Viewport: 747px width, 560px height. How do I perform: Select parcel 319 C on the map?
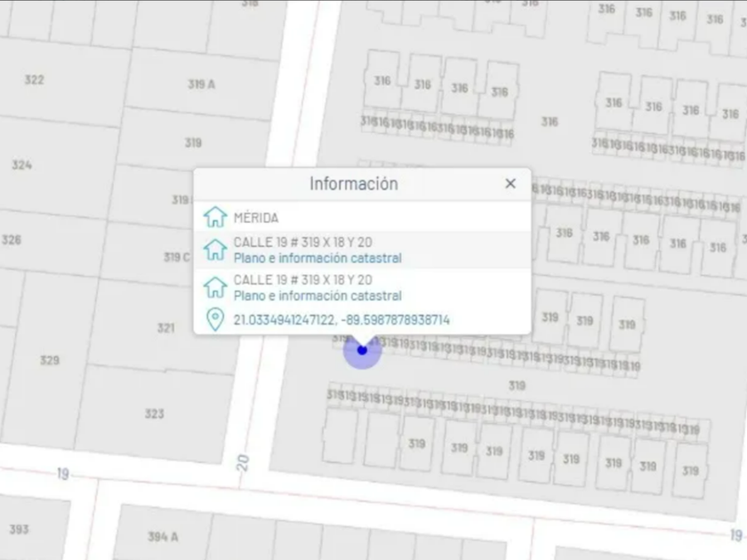[x=177, y=257]
